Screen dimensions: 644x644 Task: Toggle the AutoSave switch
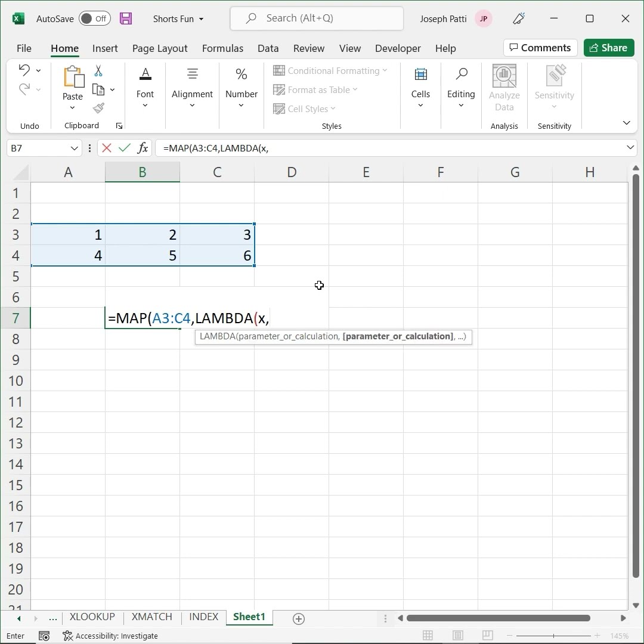pos(94,18)
